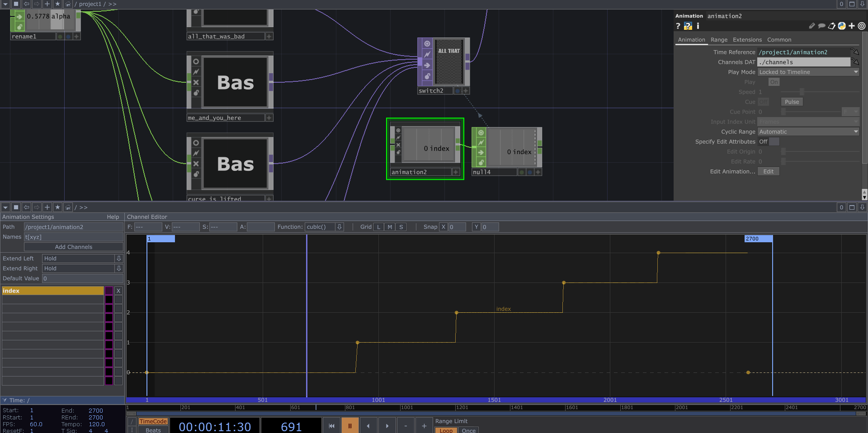Open Play Mode dropdown
The width and height of the screenshot is (868, 433).
(808, 72)
